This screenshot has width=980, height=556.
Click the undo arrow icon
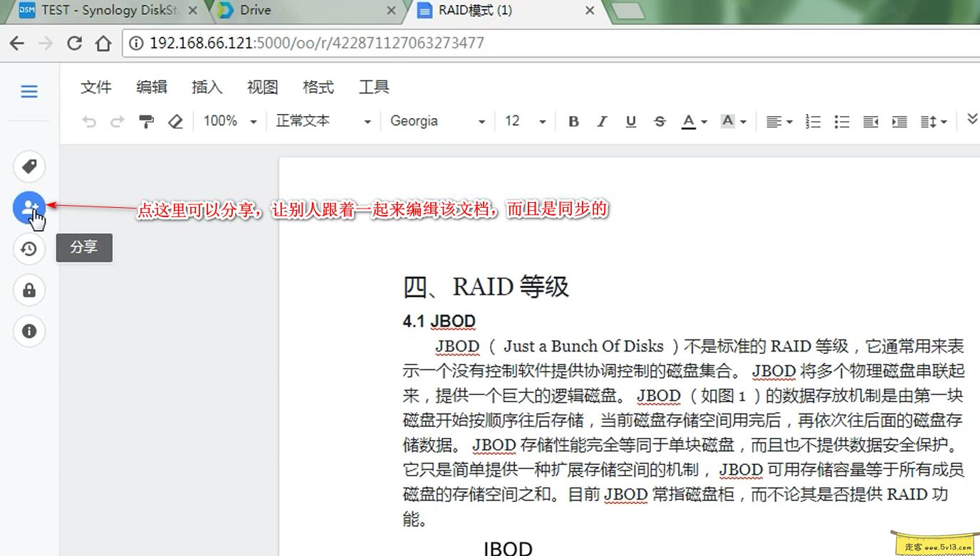88,121
